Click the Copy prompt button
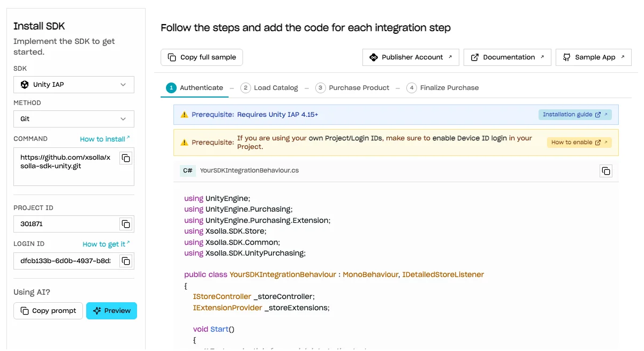 coord(48,311)
